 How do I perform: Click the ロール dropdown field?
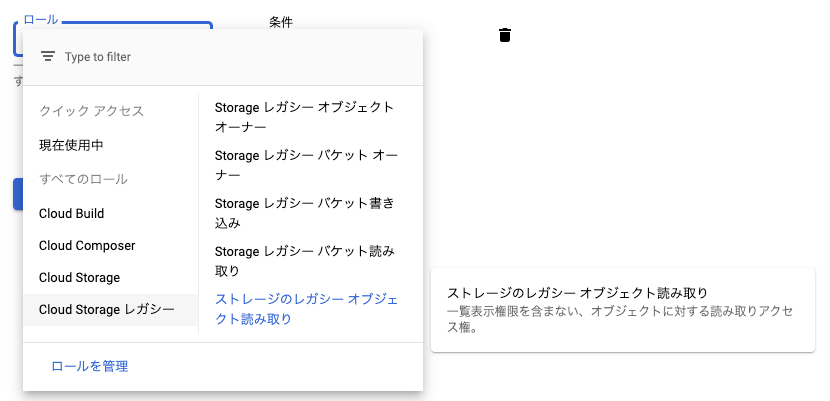(x=113, y=39)
